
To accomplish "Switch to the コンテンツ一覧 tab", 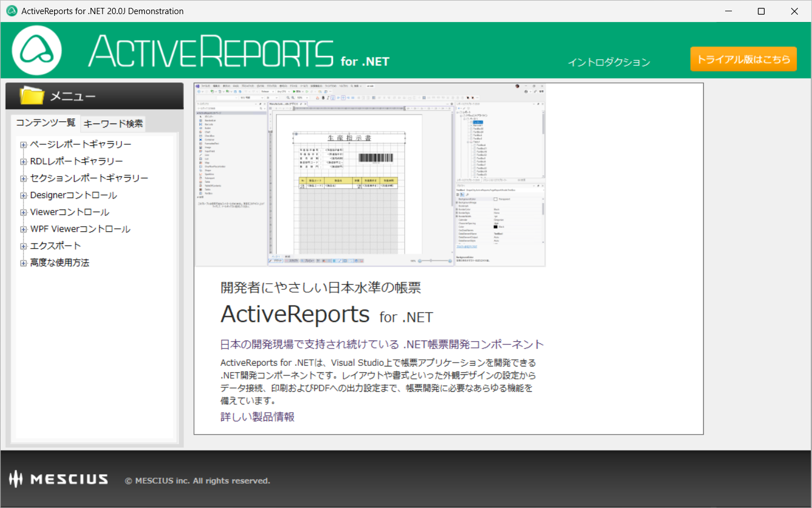I will pos(46,123).
